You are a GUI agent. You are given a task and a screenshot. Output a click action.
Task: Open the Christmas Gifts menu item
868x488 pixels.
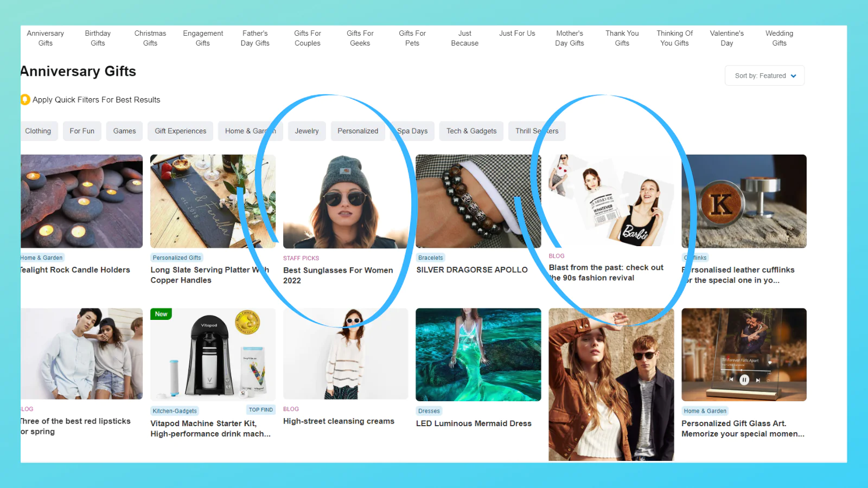(x=150, y=38)
